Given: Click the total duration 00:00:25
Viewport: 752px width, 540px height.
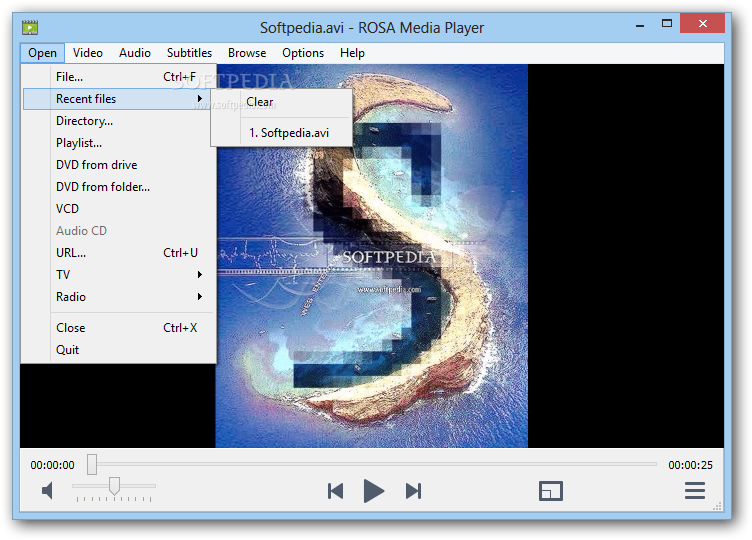Looking at the screenshot, I should (691, 465).
